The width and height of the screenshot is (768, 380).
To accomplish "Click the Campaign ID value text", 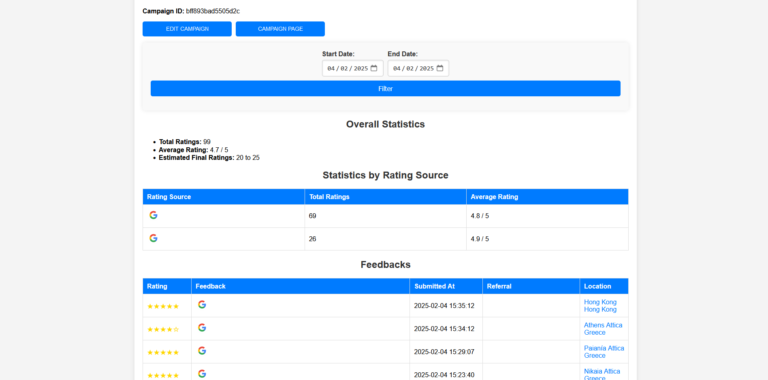I will [213, 11].
